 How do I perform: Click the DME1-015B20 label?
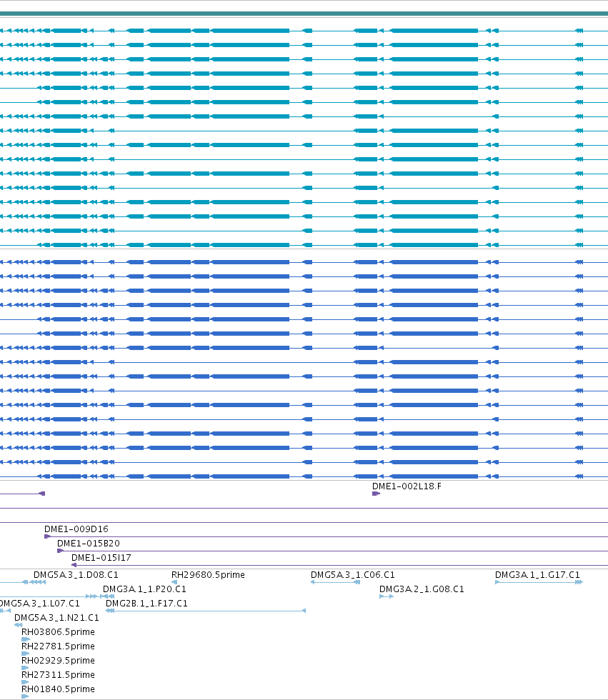[x=89, y=544]
